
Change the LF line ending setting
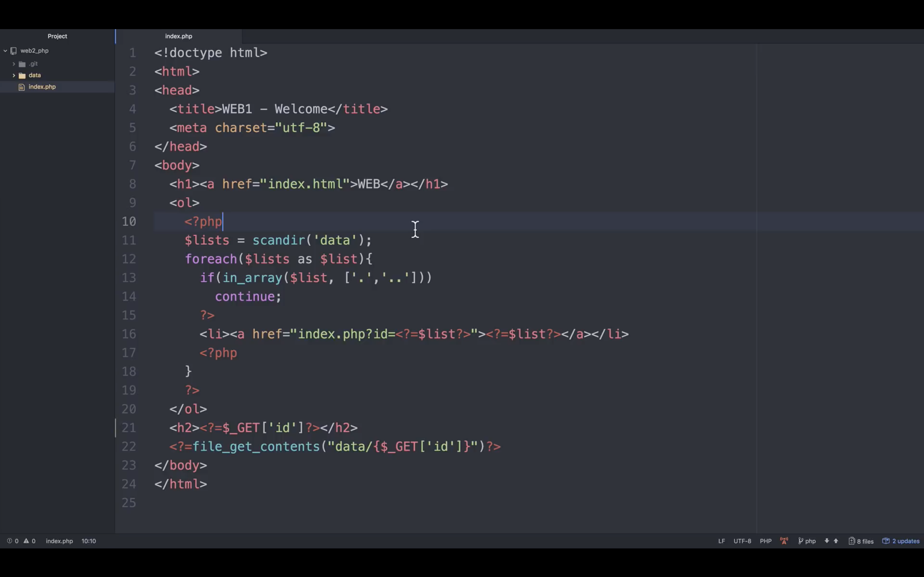point(721,541)
